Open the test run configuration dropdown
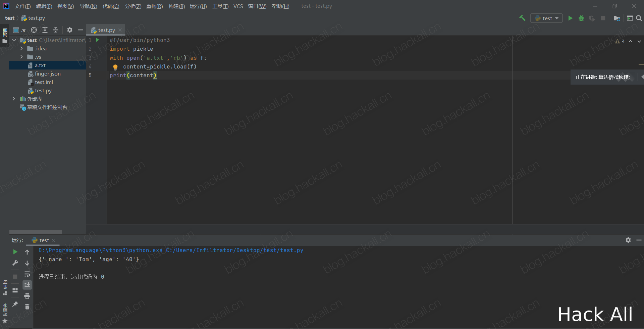Image resolution: width=644 pixels, height=329 pixels. [546, 18]
